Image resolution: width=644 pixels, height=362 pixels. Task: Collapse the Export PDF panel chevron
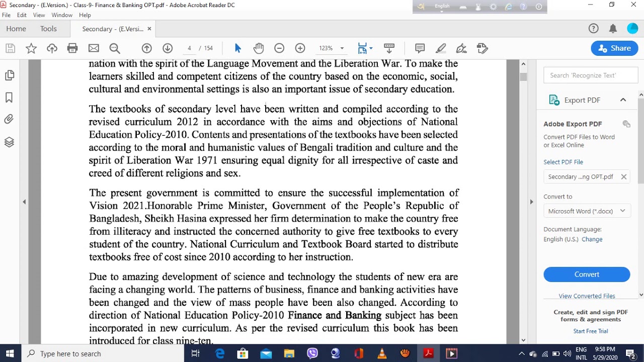623,100
